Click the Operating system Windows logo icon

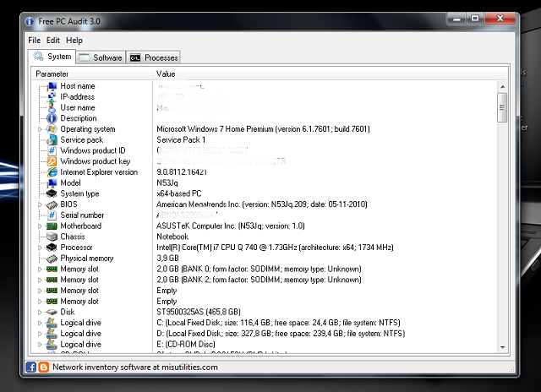tap(52, 129)
